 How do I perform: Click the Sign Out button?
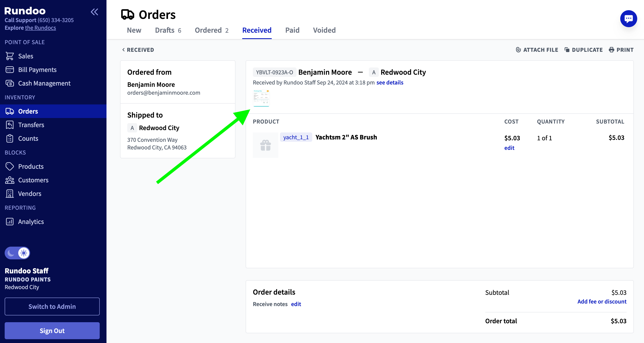point(52,330)
